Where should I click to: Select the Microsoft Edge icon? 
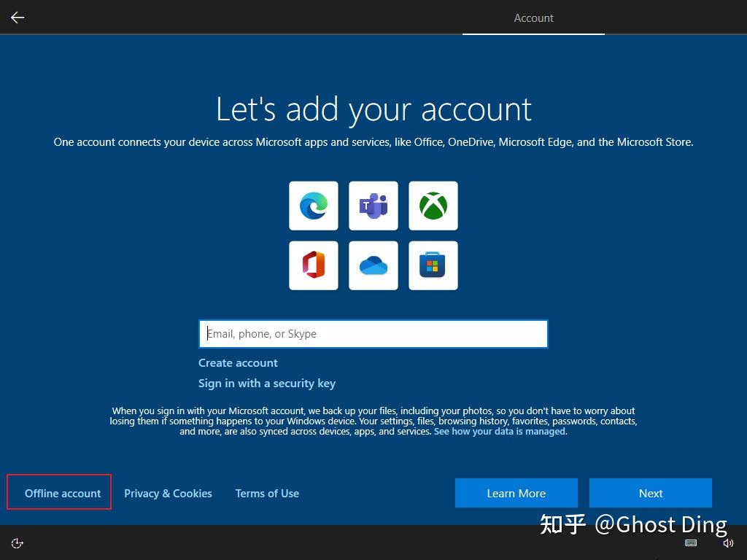coord(313,205)
